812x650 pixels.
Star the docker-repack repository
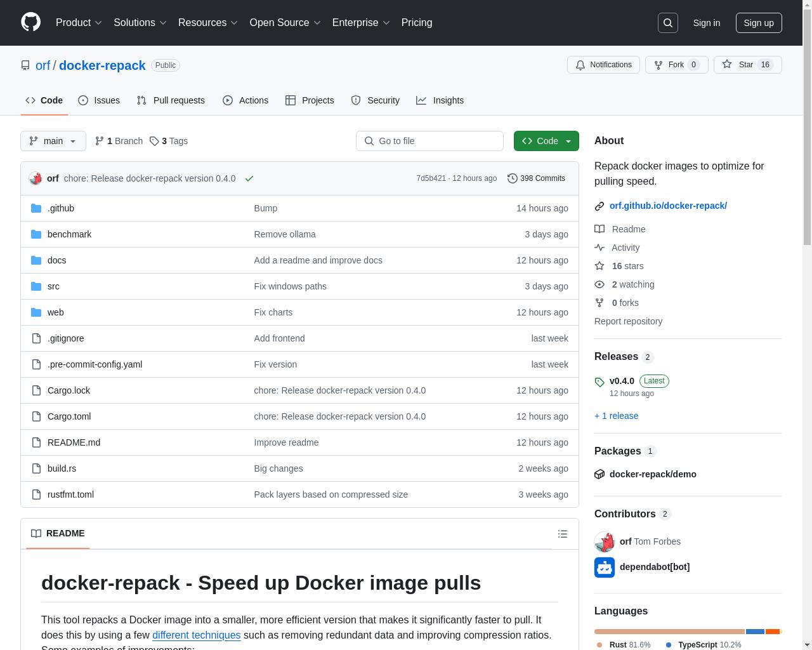click(x=747, y=65)
